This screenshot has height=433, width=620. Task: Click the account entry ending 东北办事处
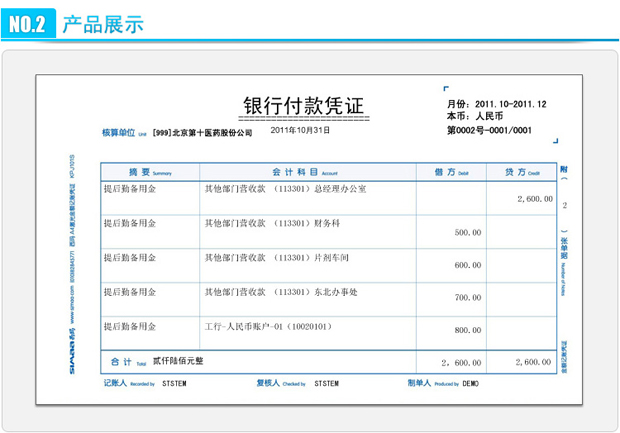tap(281, 292)
